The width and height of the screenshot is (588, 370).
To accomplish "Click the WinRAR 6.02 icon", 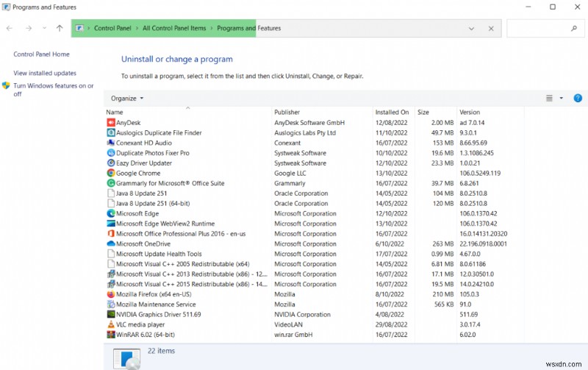I will click(111, 335).
